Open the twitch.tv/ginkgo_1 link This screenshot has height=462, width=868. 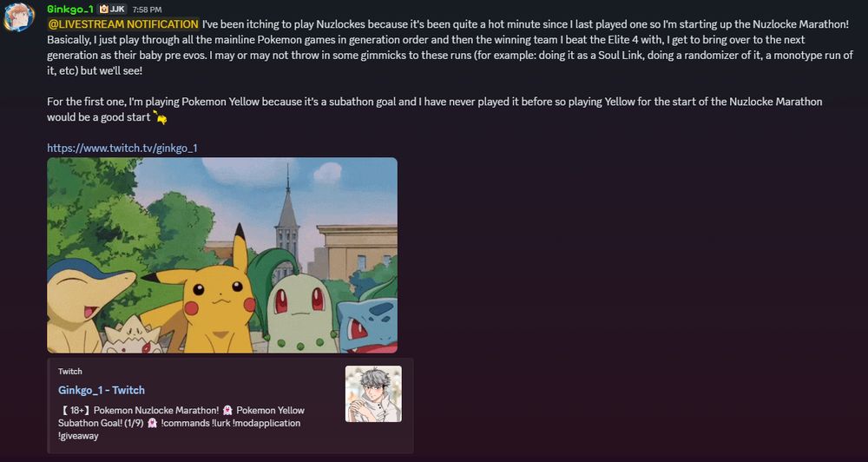(x=122, y=148)
